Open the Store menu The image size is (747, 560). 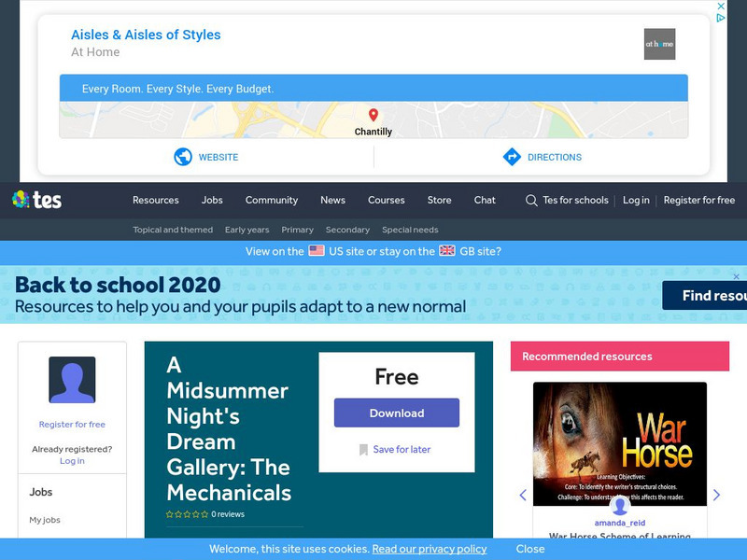coord(439,200)
